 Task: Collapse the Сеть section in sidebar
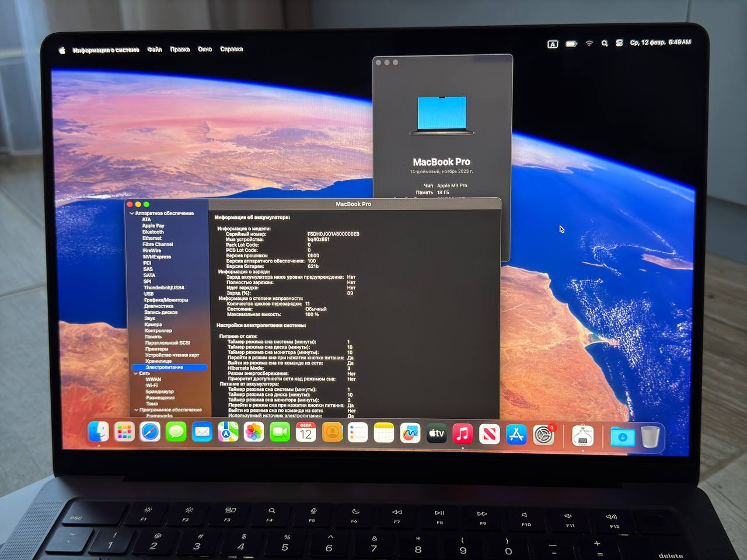(135, 373)
